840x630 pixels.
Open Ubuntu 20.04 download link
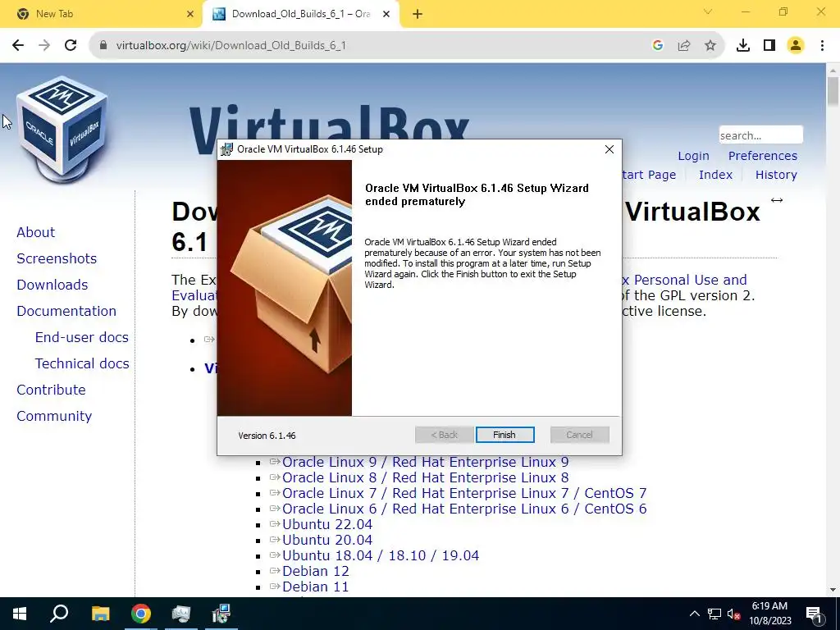326,540
